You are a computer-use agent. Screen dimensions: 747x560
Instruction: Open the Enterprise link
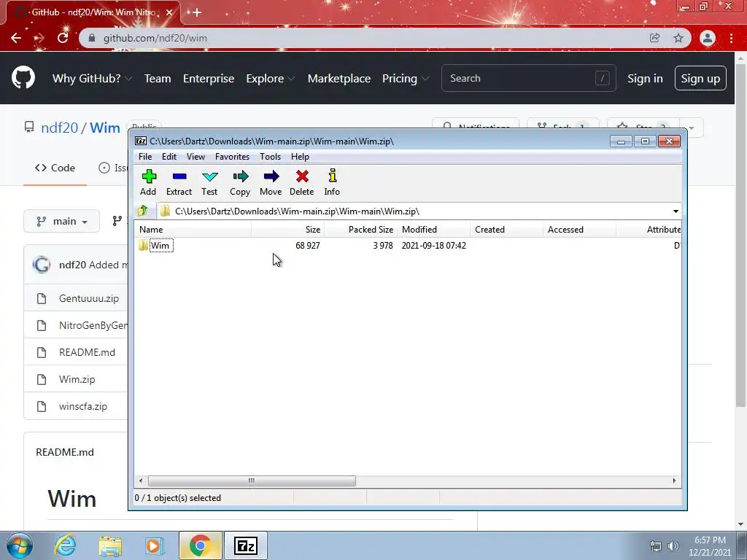point(209,79)
